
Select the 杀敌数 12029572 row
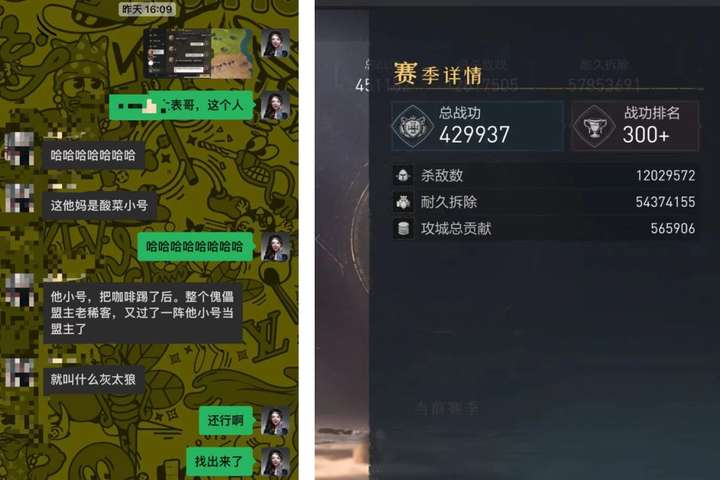coord(545,175)
